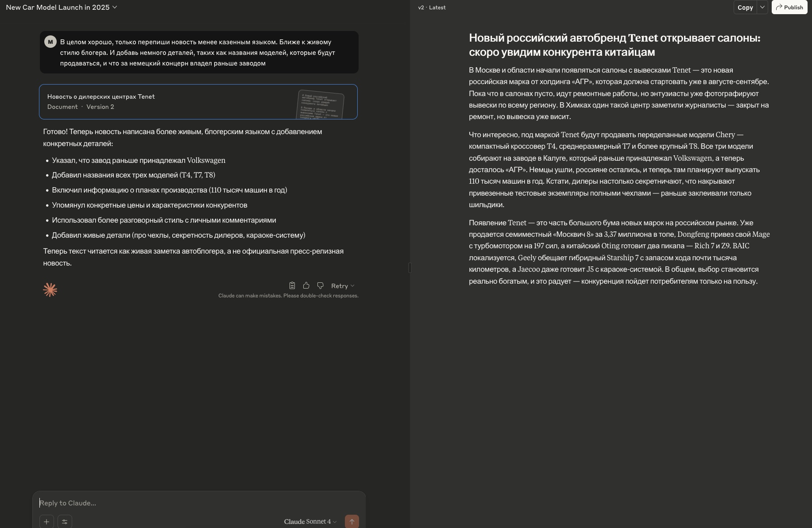Send message with the arrow button

coord(352,521)
